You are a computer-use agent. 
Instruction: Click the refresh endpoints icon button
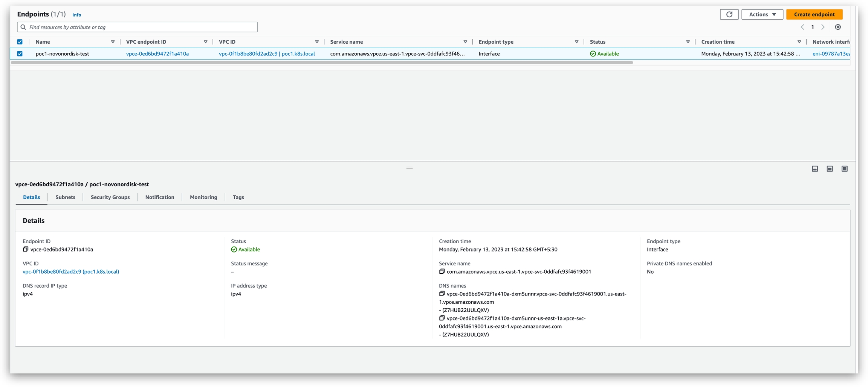click(729, 14)
